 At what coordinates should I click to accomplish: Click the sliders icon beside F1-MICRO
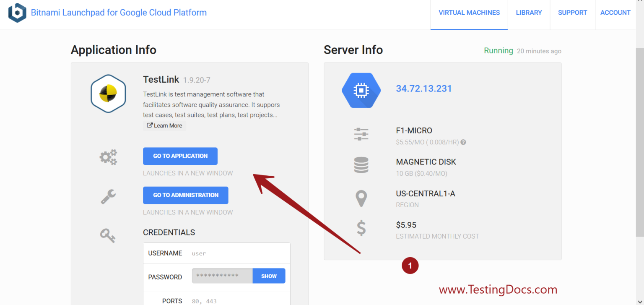(361, 134)
